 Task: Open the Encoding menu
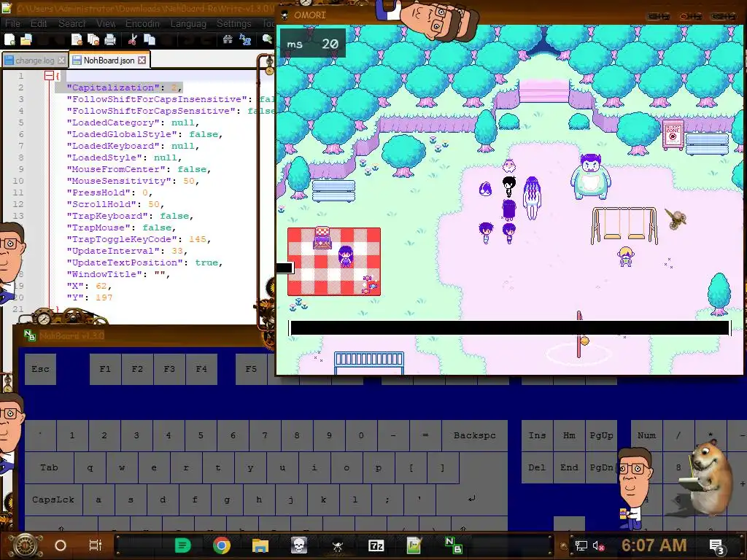coord(142,23)
